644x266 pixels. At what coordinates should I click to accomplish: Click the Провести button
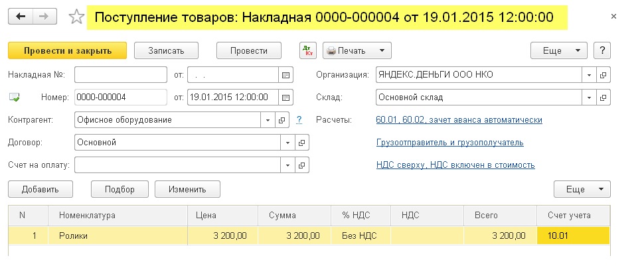click(249, 50)
